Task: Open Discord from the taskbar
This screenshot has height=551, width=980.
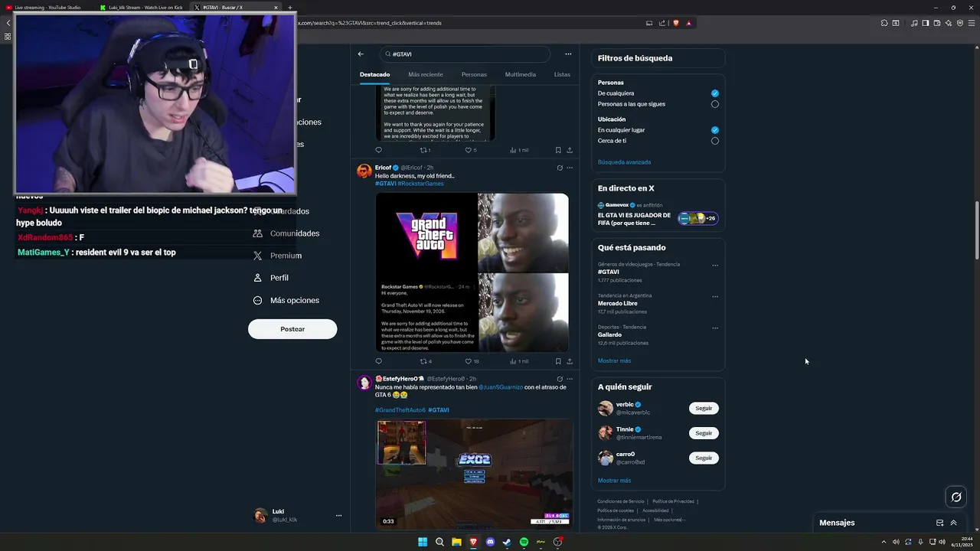Action: [490, 542]
